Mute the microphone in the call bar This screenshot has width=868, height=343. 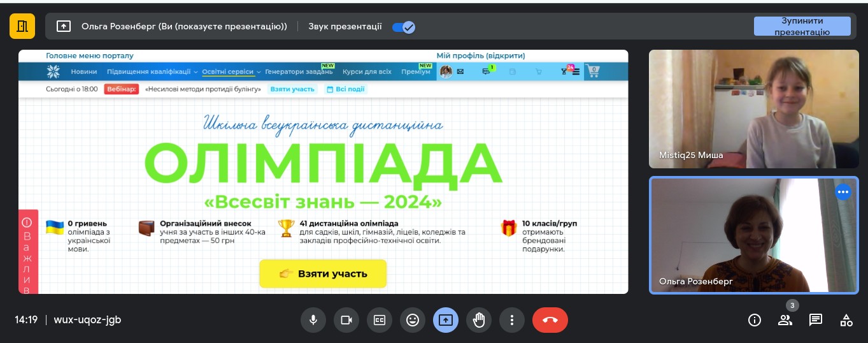(313, 320)
